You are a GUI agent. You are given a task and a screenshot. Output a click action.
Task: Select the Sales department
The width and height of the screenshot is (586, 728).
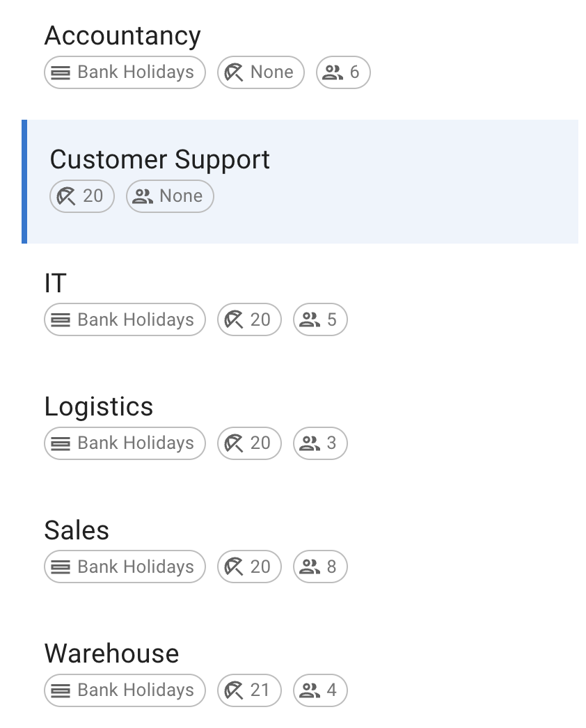pos(77,530)
